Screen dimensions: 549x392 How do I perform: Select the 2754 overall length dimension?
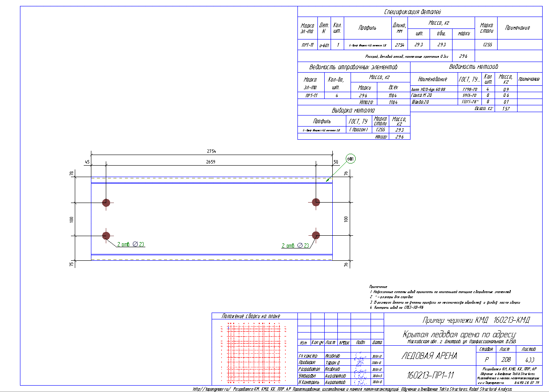tap(211, 151)
